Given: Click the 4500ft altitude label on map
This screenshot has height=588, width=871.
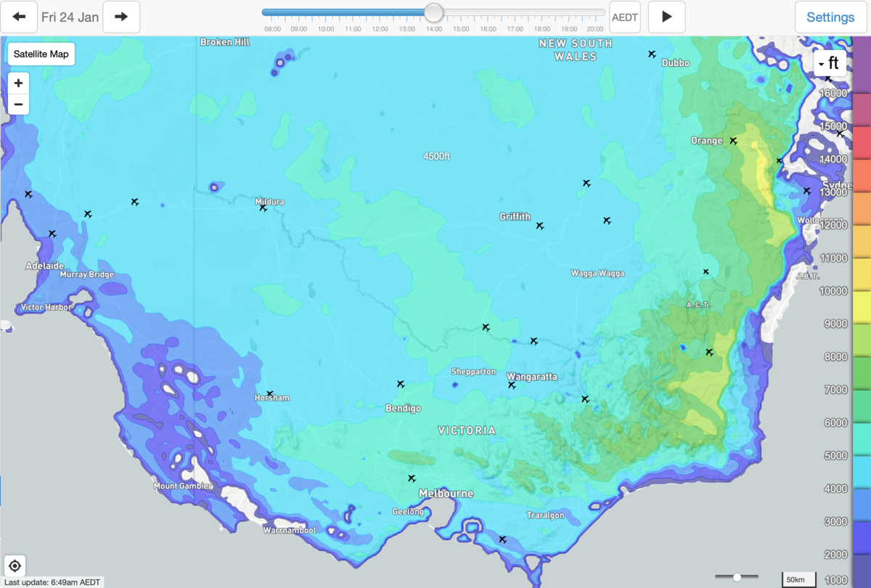Looking at the screenshot, I should (x=437, y=155).
